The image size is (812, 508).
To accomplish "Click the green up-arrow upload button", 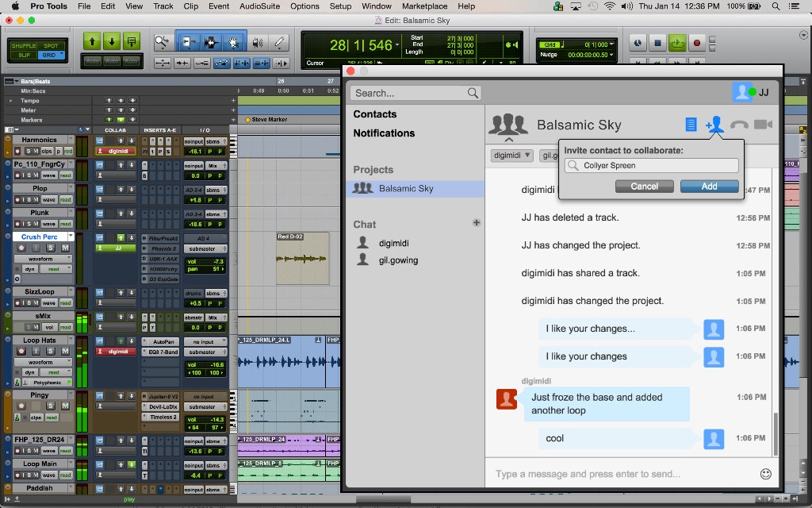I will (x=92, y=41).
